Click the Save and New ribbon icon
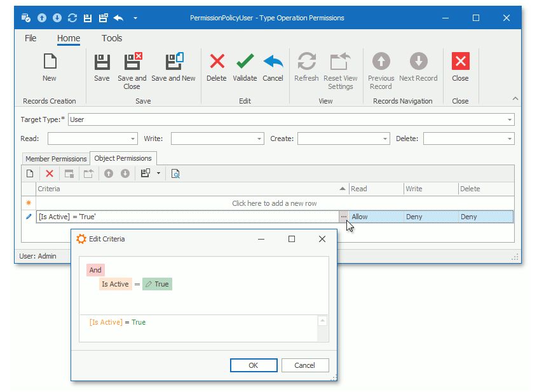 coord(173,62)
